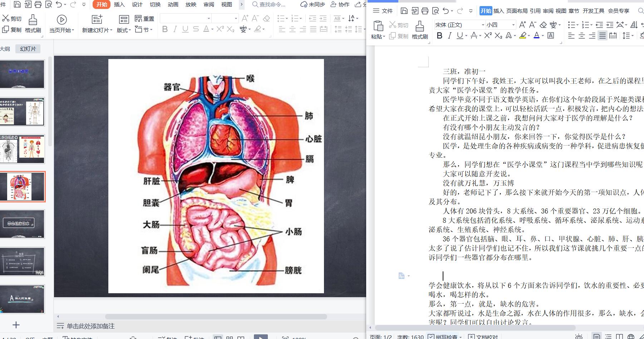Open the 动画 tab in the presentation ribbon
This screenshot has width=644, height=339.
[x=173, y=4]
